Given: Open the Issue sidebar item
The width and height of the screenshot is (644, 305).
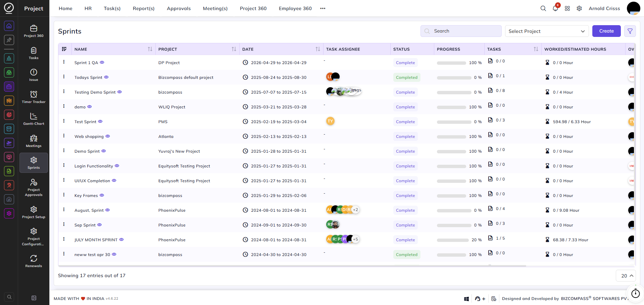Looking at the screenshot, I should point(34,75).
